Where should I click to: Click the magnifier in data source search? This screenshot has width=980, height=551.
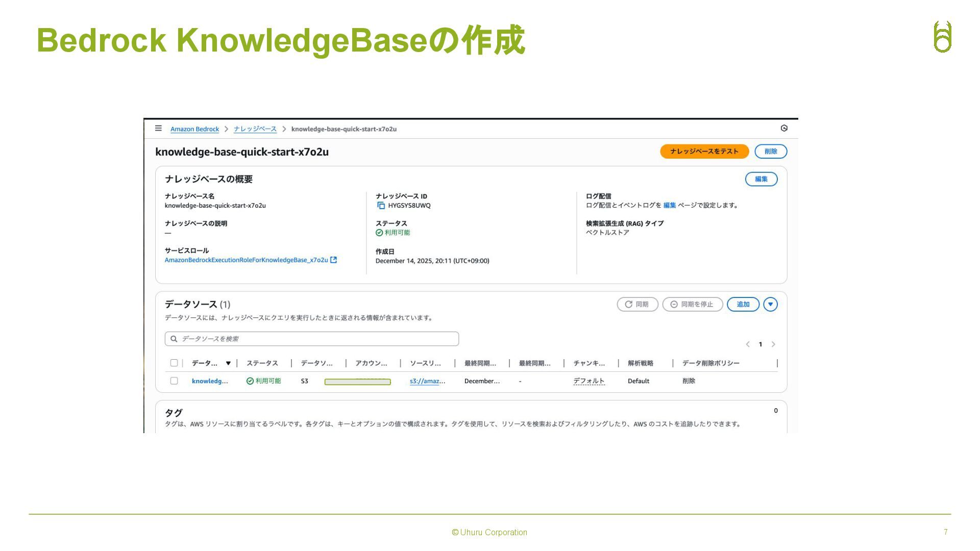[174, 339]
